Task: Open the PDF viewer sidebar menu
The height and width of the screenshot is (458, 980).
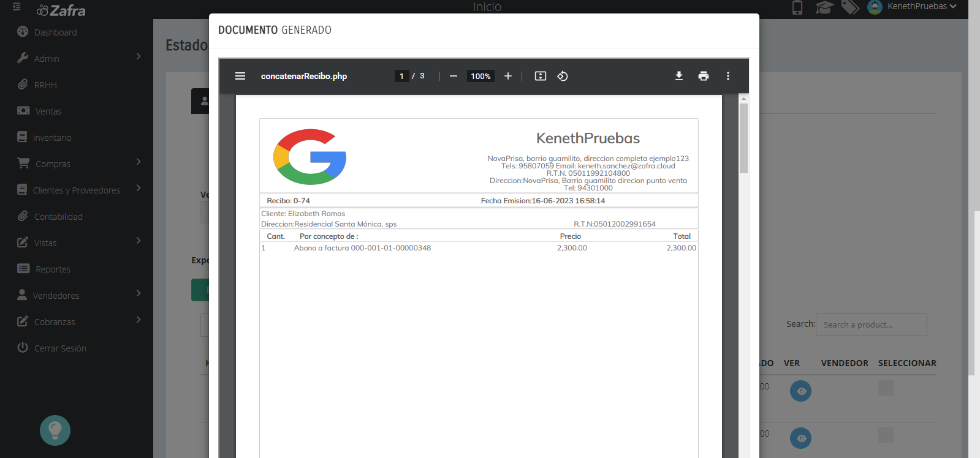Action: [240, 76]
